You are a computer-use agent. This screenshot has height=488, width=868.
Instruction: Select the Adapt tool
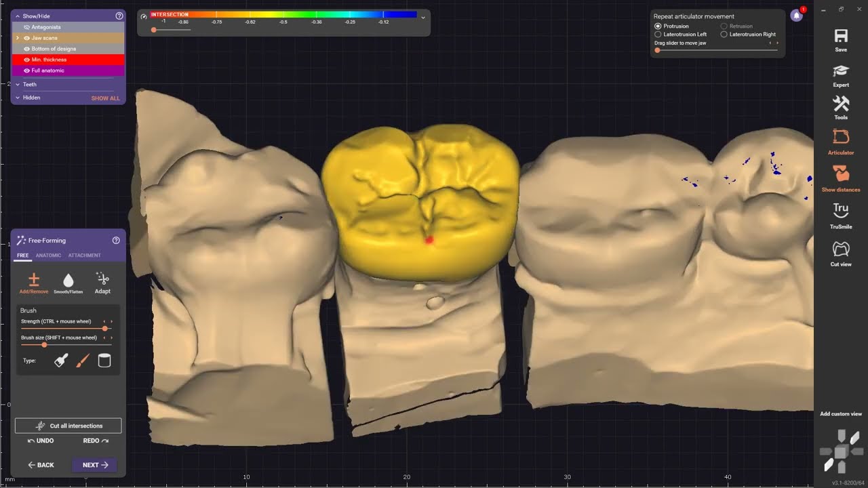click(102, 283)
